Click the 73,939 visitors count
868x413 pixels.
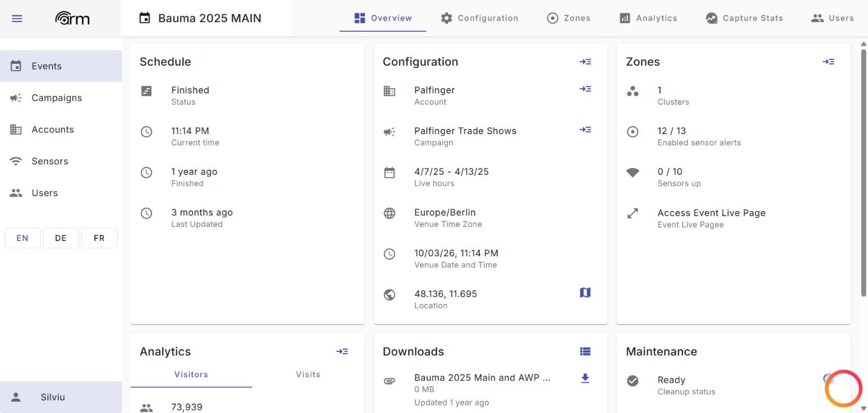coord(186,407)
